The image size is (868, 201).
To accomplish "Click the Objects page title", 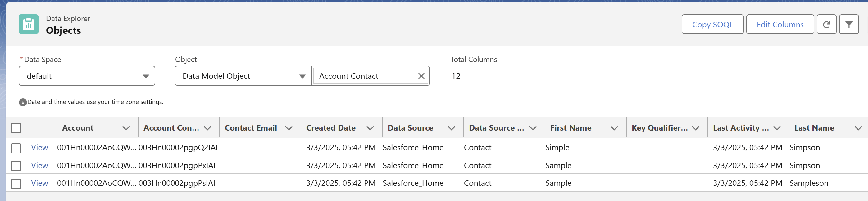I will click(63, 30).
